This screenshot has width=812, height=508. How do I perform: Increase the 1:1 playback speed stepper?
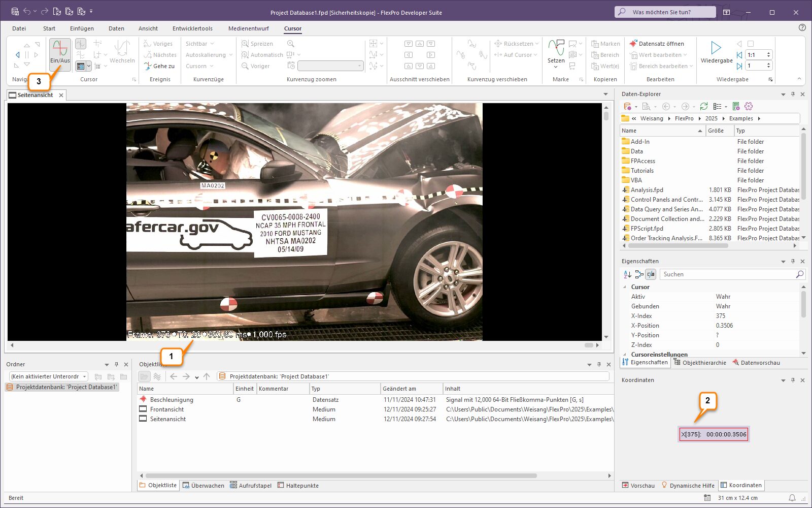point(768,53)
